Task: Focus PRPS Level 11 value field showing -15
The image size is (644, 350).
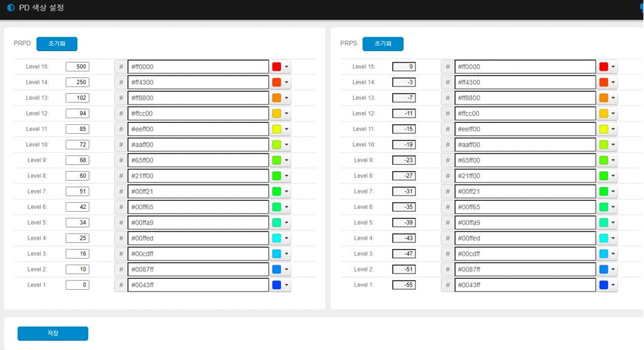Action: click(x=404, y=129)
